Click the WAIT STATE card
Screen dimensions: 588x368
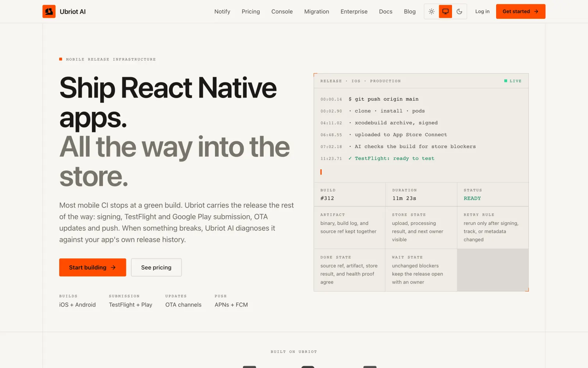pyautogui.click(x=421, y=270)
